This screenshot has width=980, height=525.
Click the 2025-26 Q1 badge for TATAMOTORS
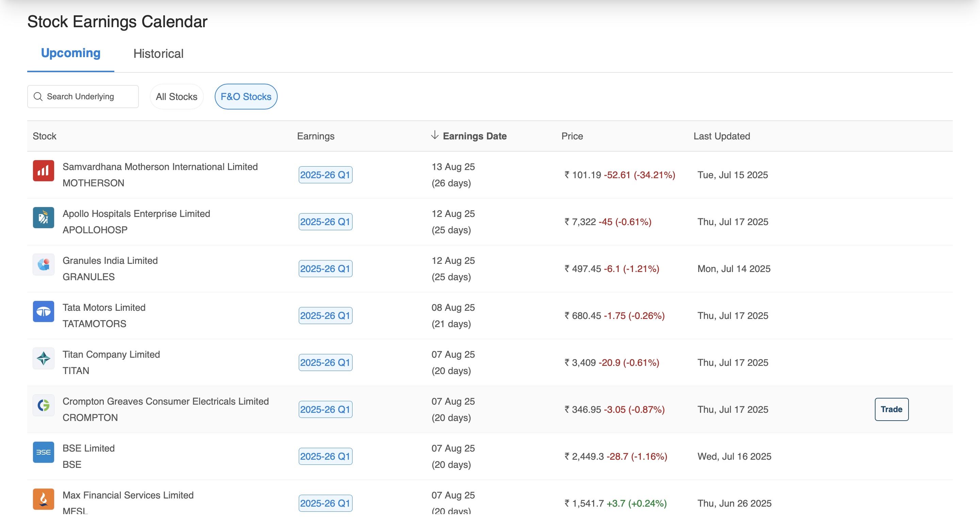click(x=325, y=316)
